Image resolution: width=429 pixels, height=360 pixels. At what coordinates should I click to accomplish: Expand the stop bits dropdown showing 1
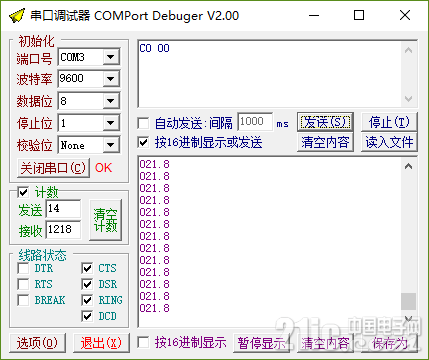tap(111, 123)
